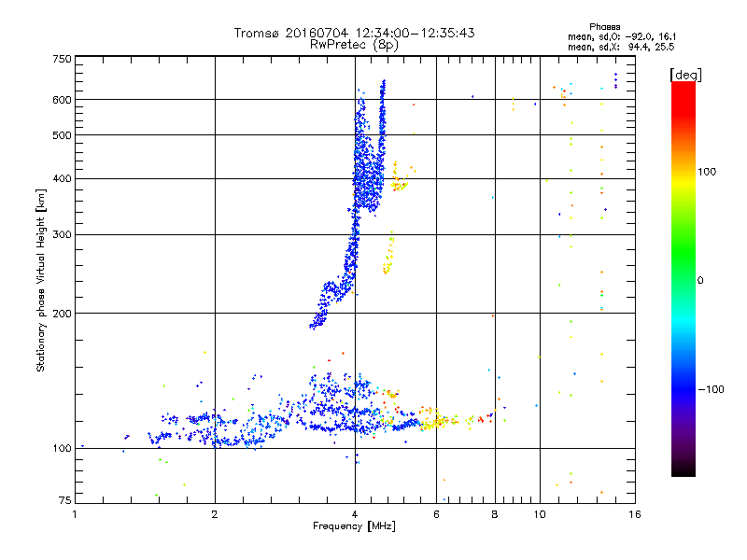Click the 'Frequency [MHz]' axis label
The height and width of the screenshot is (560, 747).
[x=354, y=526]
